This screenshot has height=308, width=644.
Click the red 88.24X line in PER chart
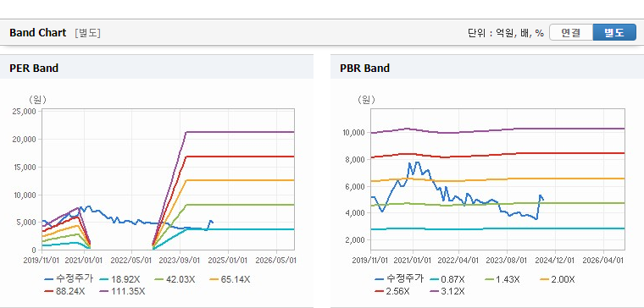[x=241, y=157]
